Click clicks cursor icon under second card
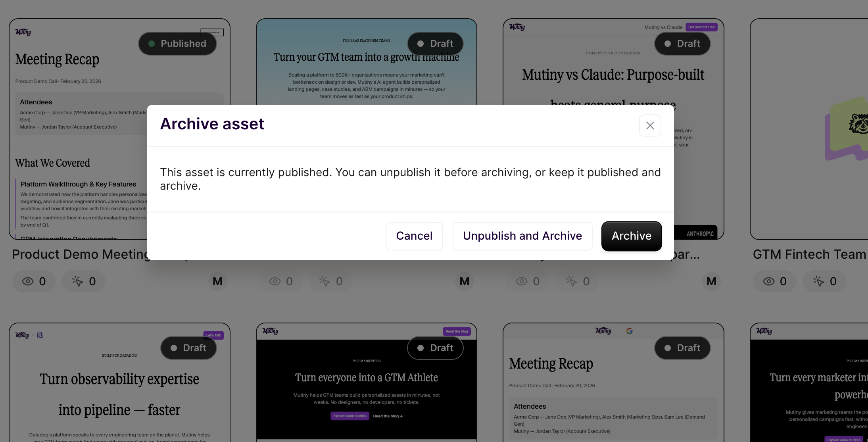Image resolution: width=868 pixels, height=442 pixels. [x=325, y=281]
